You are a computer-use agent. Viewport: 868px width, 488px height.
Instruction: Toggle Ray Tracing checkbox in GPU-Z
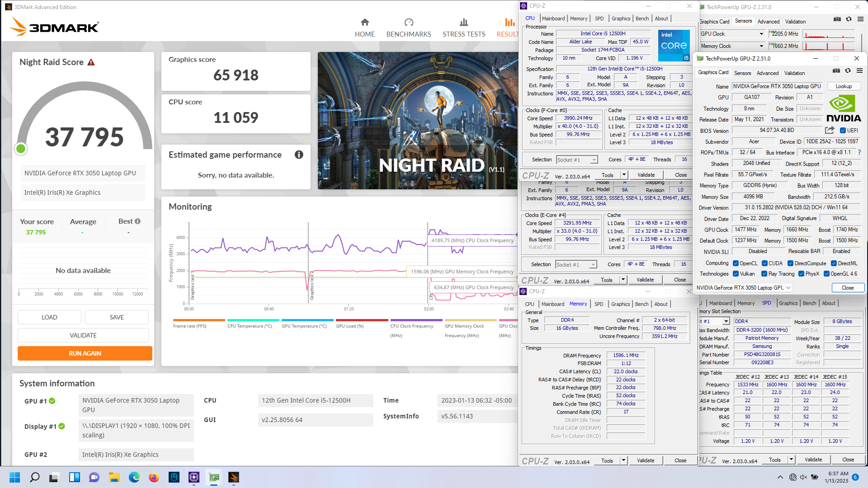pyautogui.click(x=764, y=274)
